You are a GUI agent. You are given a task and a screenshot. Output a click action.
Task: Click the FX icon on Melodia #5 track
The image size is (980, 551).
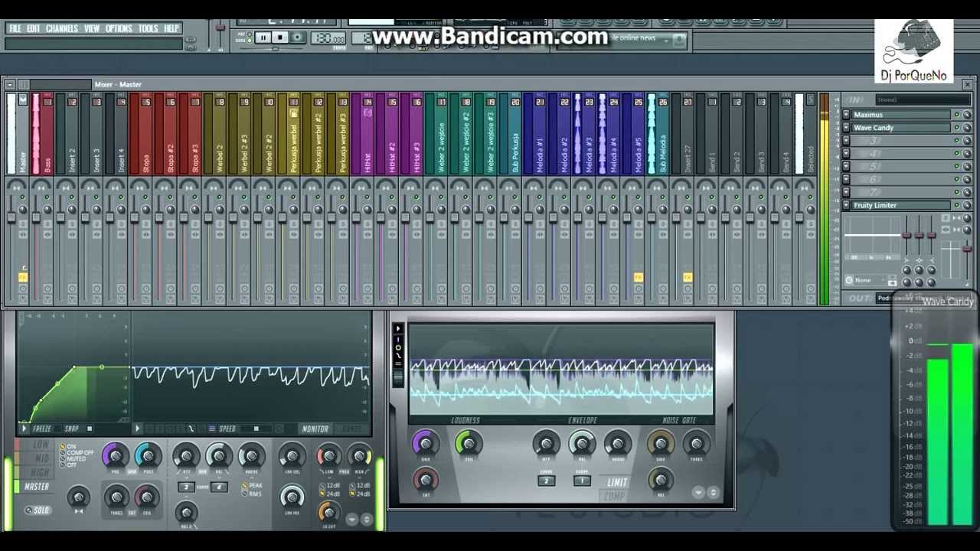click(639, 277)
